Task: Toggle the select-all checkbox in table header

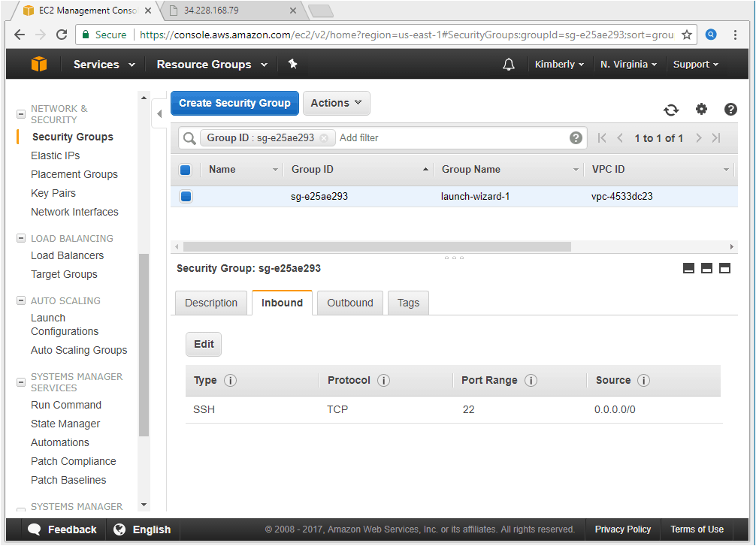Action: click(186, 170)
